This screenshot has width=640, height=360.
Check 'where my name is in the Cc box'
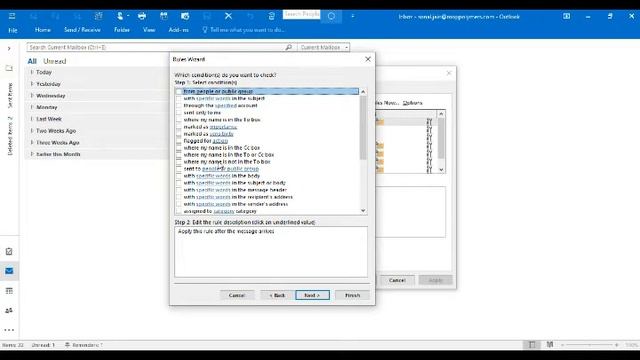[178, 148]
